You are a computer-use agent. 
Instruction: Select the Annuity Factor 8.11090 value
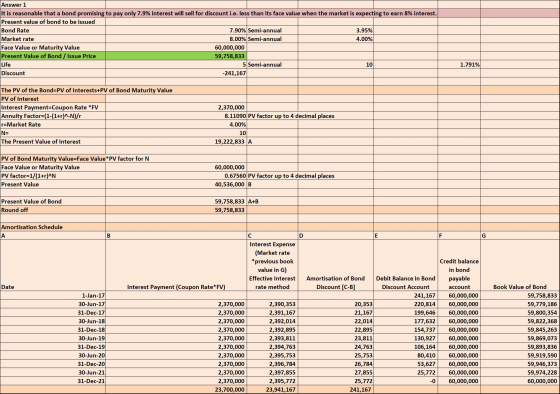click(176, 116)
